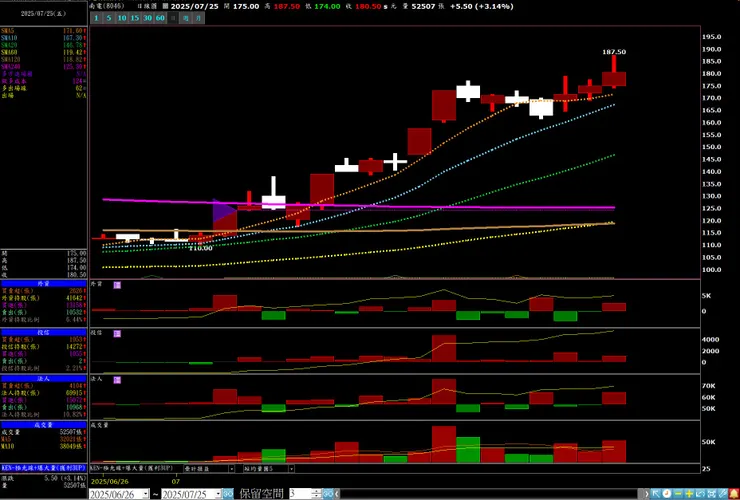Click the purple settings icon in 券資 panel
Screen dimensions: 740x500
117,285
